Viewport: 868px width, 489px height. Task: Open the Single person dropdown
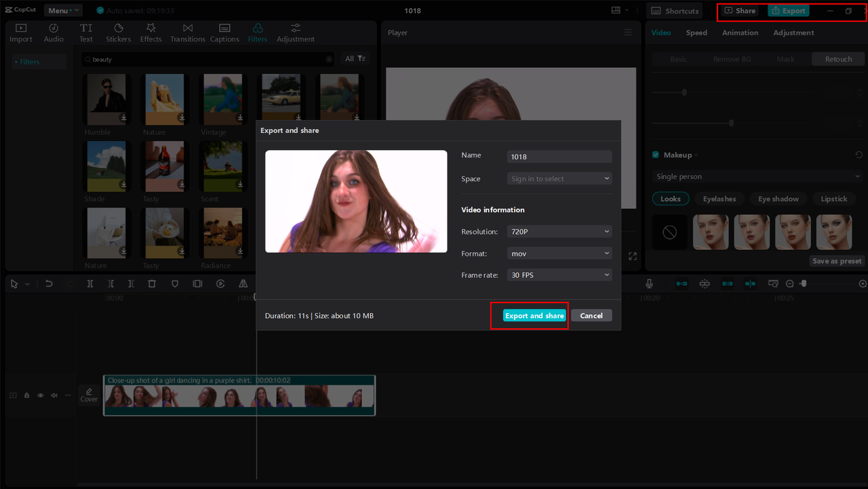[757, 176]
